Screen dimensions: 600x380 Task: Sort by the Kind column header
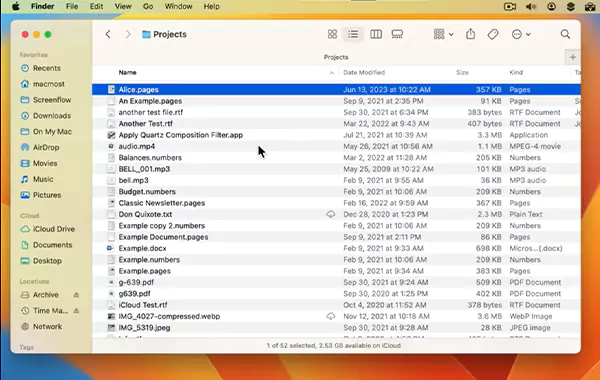tap(516, 72)
